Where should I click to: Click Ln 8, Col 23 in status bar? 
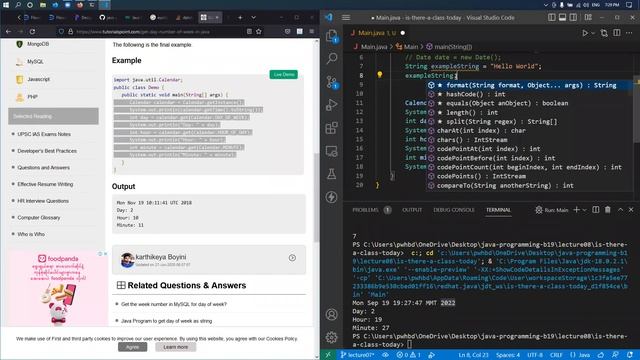(473, 355)
